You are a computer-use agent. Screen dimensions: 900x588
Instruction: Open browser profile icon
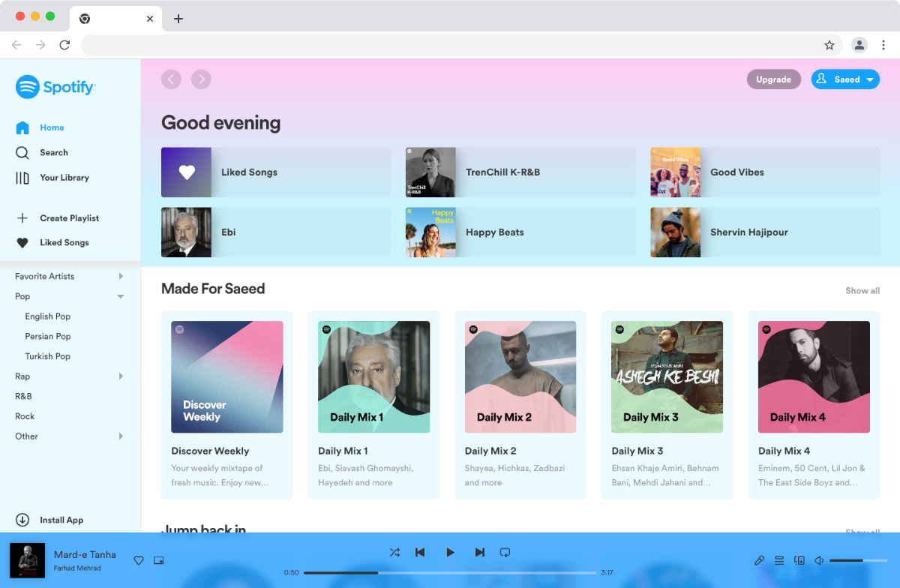859,45
